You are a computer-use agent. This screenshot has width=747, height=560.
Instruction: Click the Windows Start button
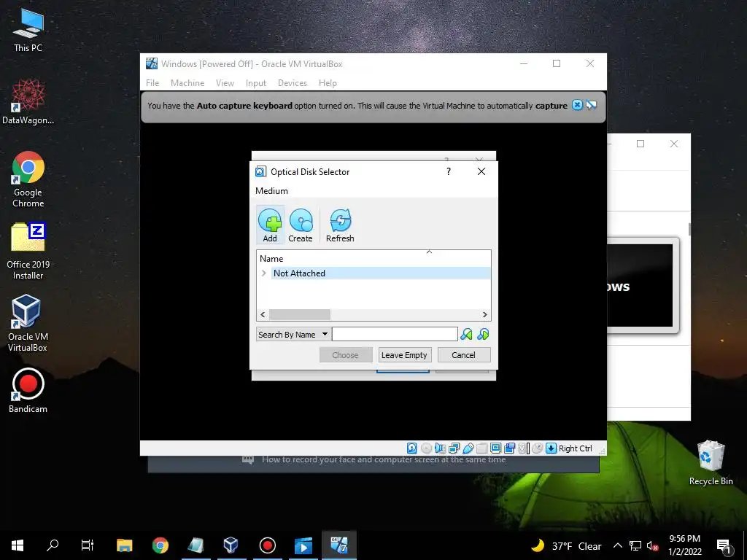click(x=18, y=545)
